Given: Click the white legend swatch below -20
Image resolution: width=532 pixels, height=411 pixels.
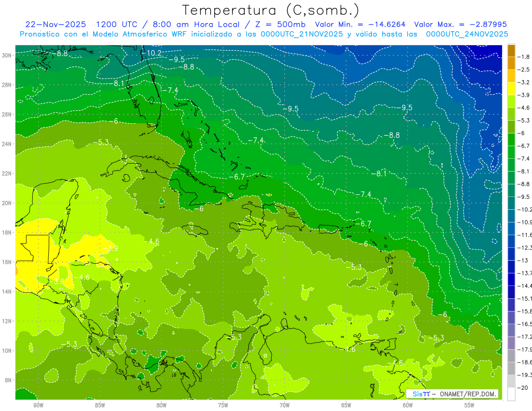Looking at the screenshot, I should coord(511,394).
